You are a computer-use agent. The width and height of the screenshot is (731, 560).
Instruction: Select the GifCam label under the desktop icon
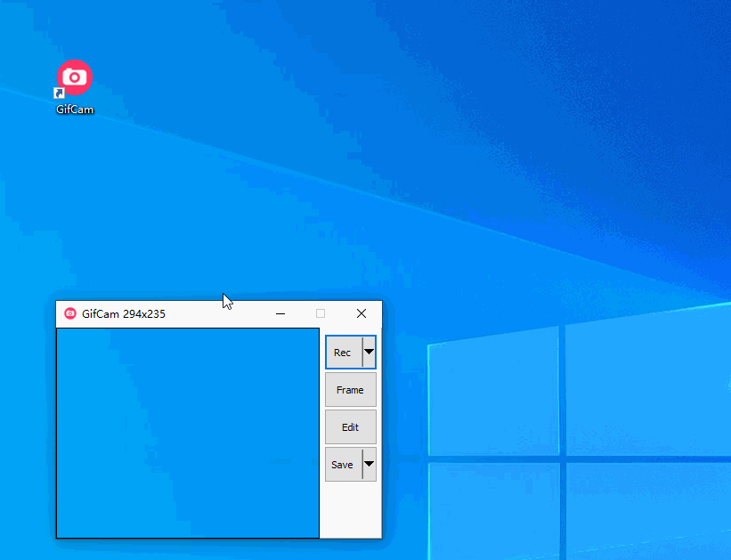(x=75, y=110)
